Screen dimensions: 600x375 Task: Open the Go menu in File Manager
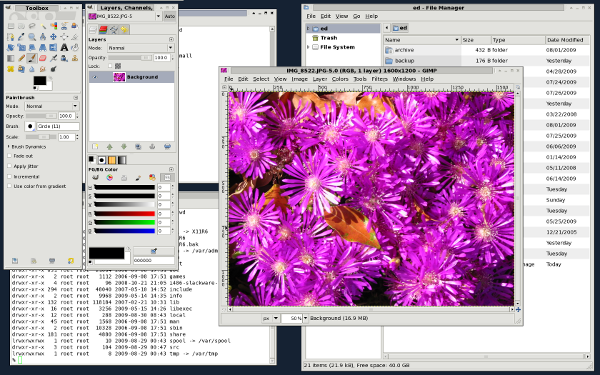tap(356, 16)
